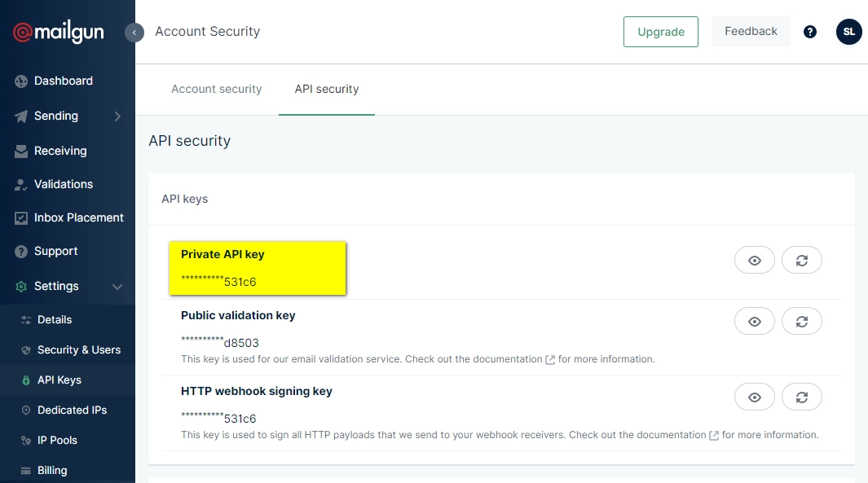Collapse the Settings submenu

tap(117, 287)
